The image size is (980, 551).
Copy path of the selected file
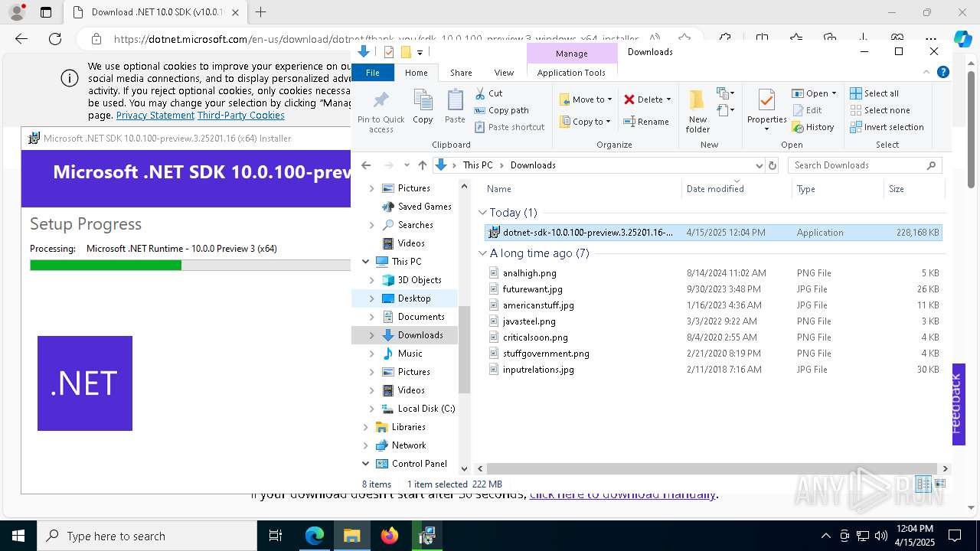click(x=501, y=110)
